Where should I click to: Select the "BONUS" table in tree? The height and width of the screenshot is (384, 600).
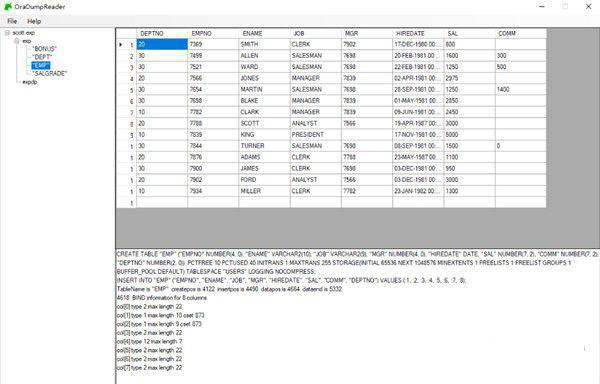pos(44,49)
